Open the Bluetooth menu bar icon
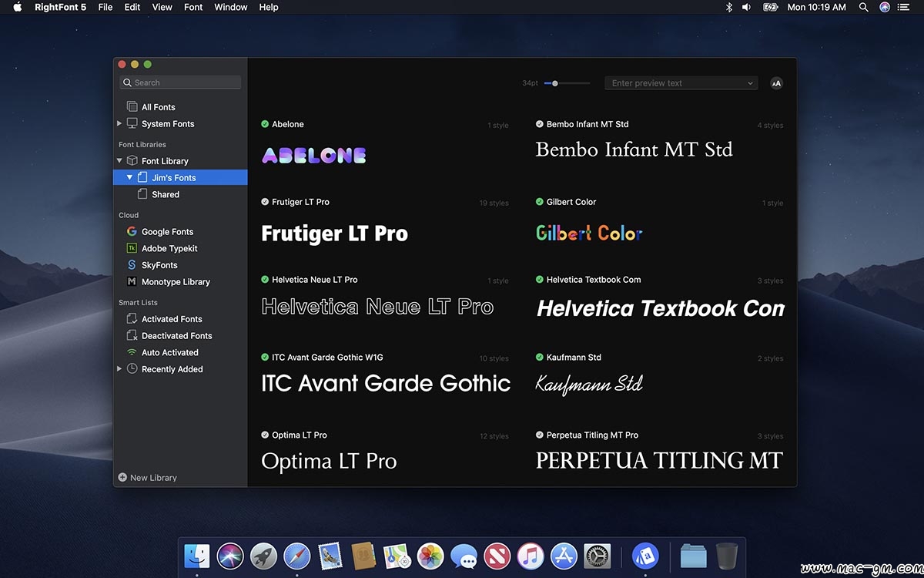The height and width of the screenshot is (578, 924). coord(729,7)
